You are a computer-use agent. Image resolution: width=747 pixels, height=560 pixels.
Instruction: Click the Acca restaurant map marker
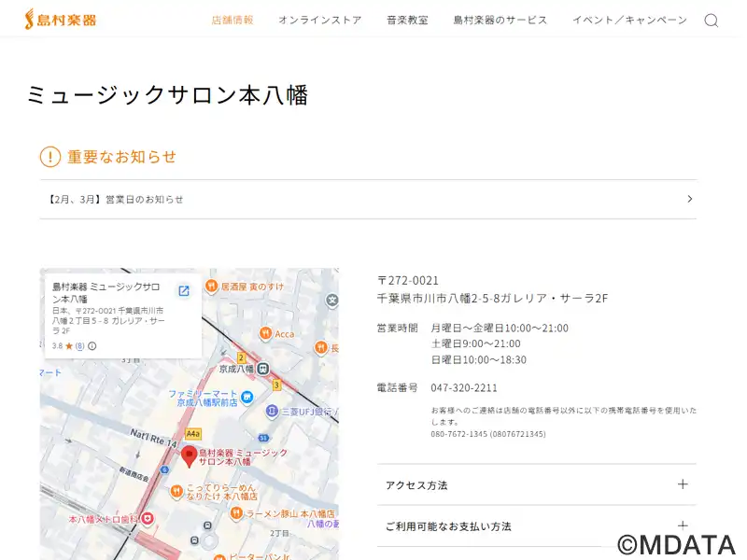click(x=265, y=334)
